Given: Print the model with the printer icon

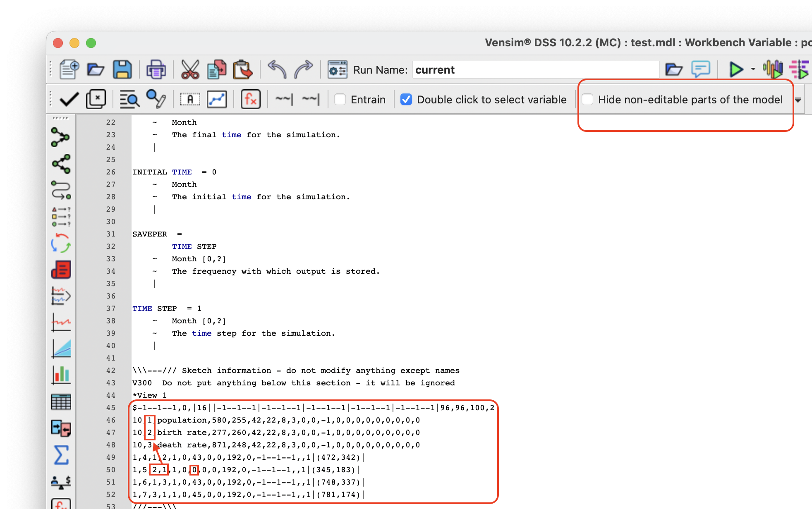Looking at the screenshot, I should 156,69.
